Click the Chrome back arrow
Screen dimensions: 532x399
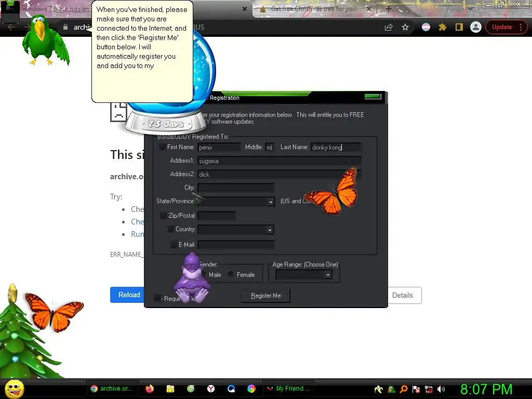tap(11, 27)
